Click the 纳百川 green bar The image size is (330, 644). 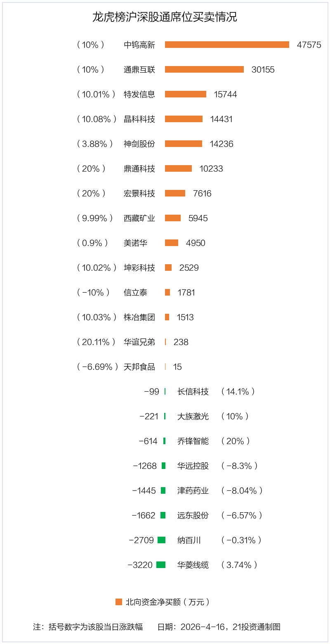[x=161, y=540]
